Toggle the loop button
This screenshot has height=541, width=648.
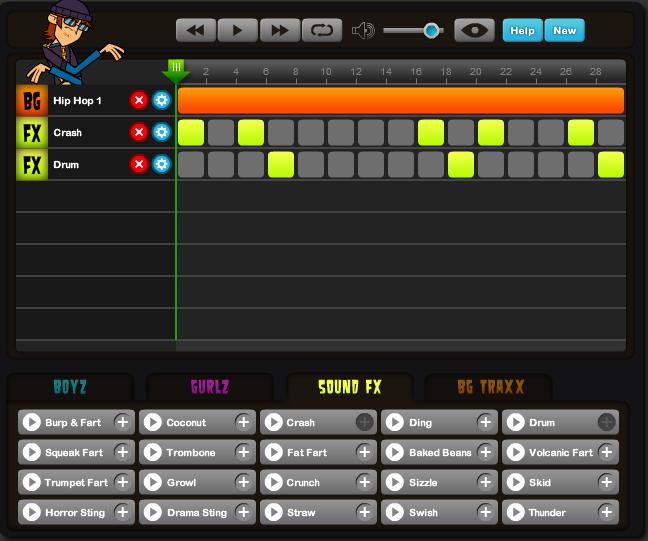tap(322, 30)
